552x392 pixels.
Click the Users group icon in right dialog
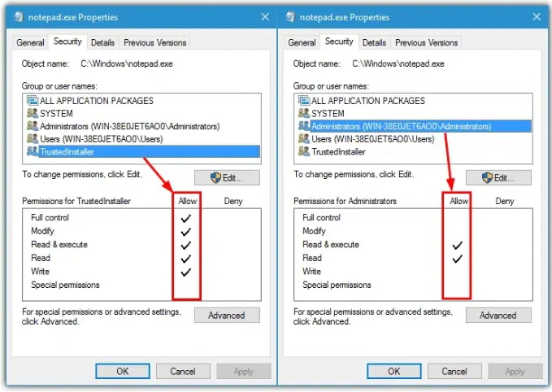tap(304, 139)
